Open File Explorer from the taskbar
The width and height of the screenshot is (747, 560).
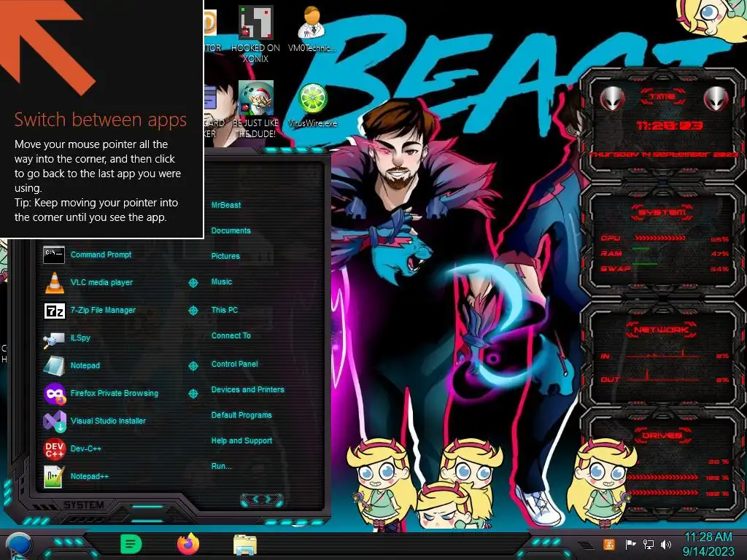245,545
